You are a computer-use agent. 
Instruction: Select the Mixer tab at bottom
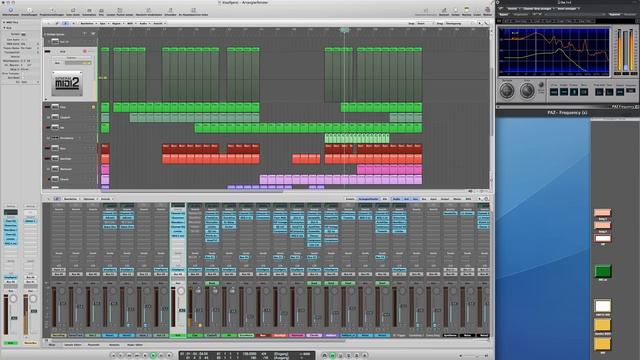tap(52, 345)
